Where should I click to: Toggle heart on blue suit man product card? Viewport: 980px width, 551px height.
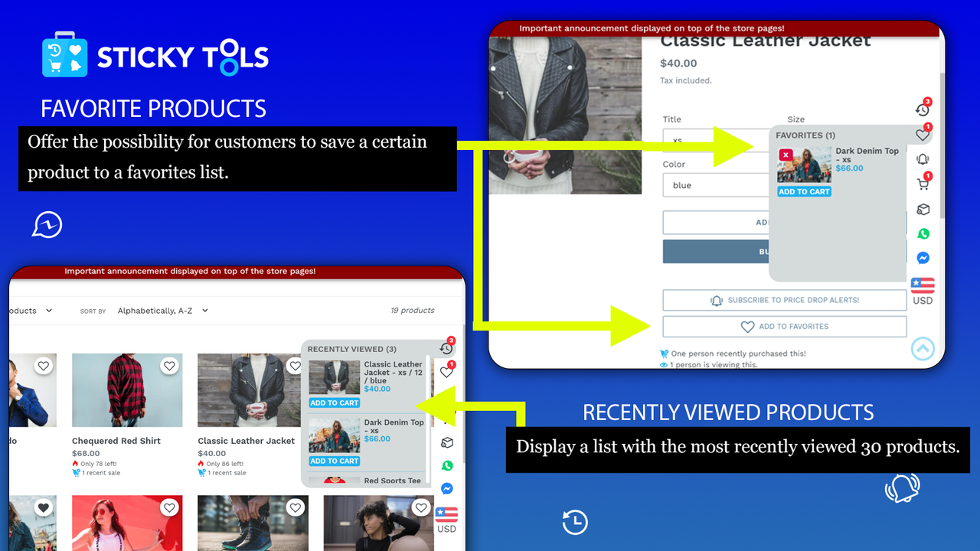coord(44,367)
